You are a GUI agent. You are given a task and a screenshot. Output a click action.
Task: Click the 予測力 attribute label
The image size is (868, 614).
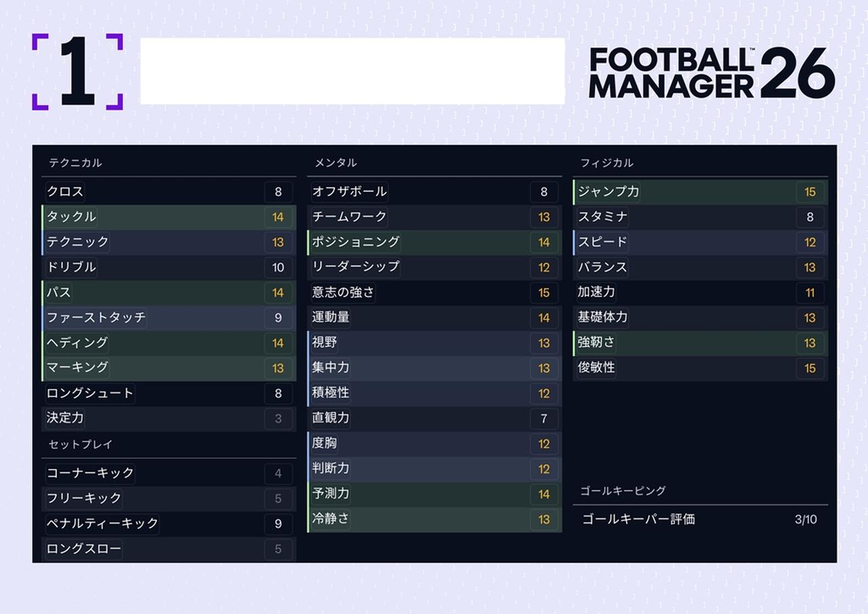point(331,494)
